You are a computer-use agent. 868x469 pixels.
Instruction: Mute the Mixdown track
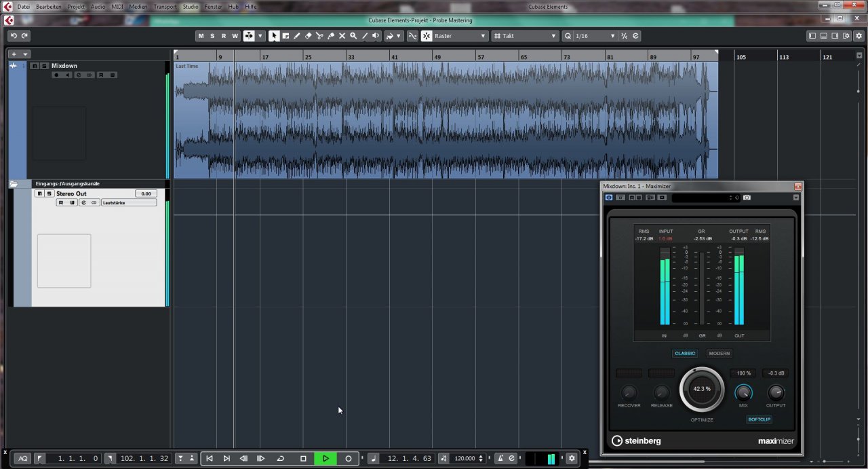click(x=35, y=66)
